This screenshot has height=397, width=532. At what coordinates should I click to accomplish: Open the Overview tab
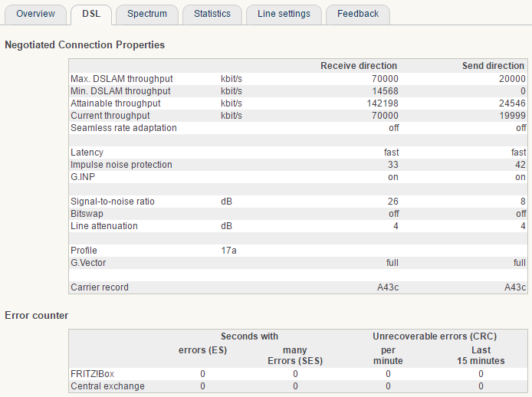tap(35, 14)
